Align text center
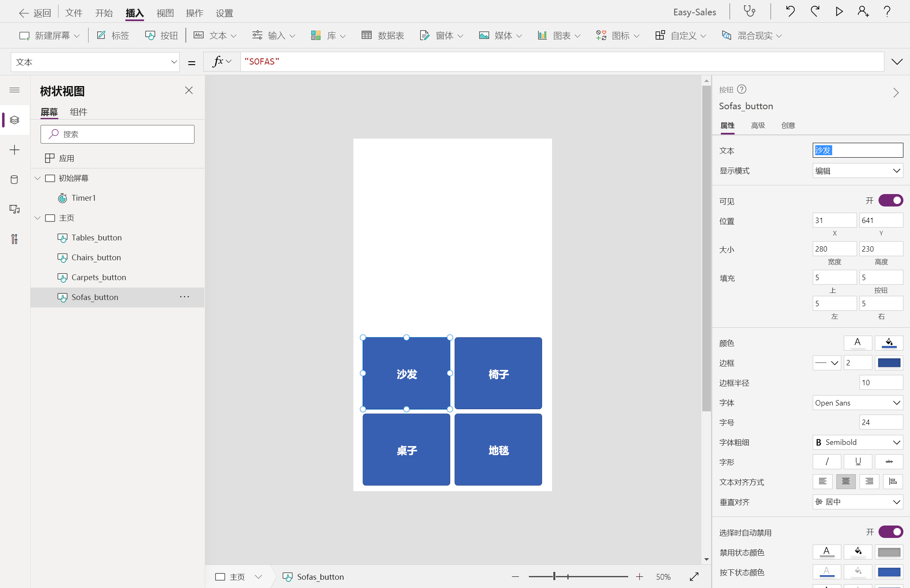 coord(846,482)
